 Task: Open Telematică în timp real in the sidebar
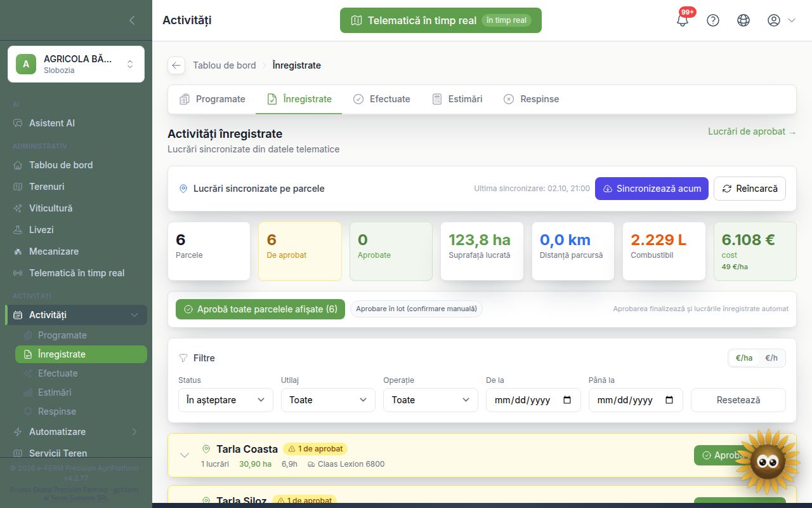click(76, 273)
